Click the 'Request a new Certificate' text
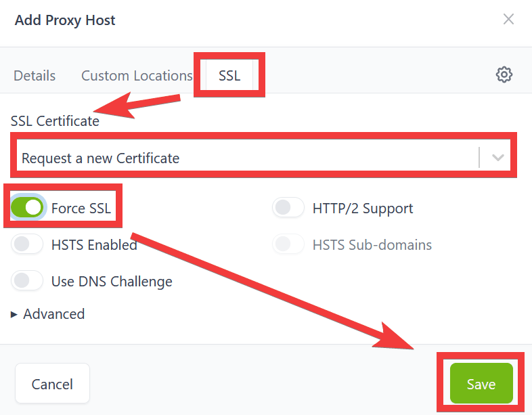Screen dimensions: 532x415 [x=101, y=158]
